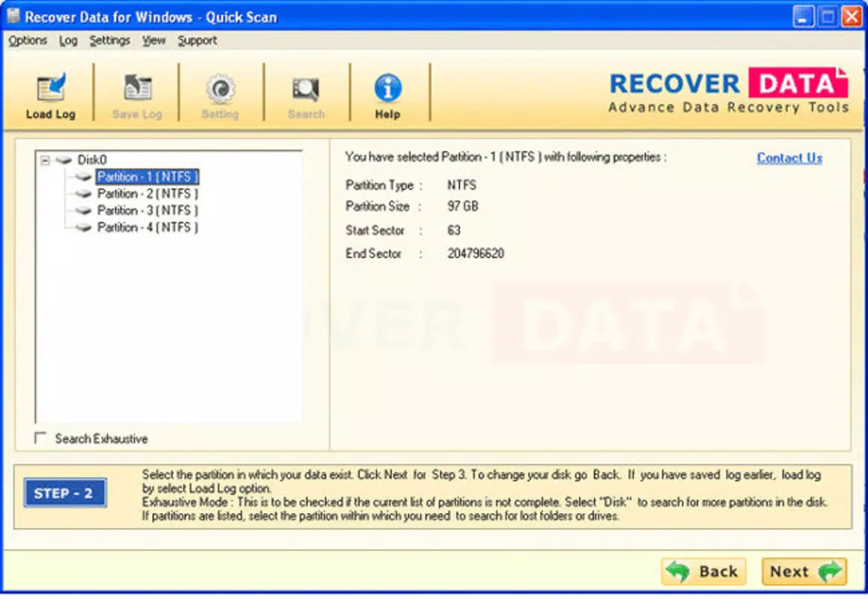Click the Next button

pos(804,571)
